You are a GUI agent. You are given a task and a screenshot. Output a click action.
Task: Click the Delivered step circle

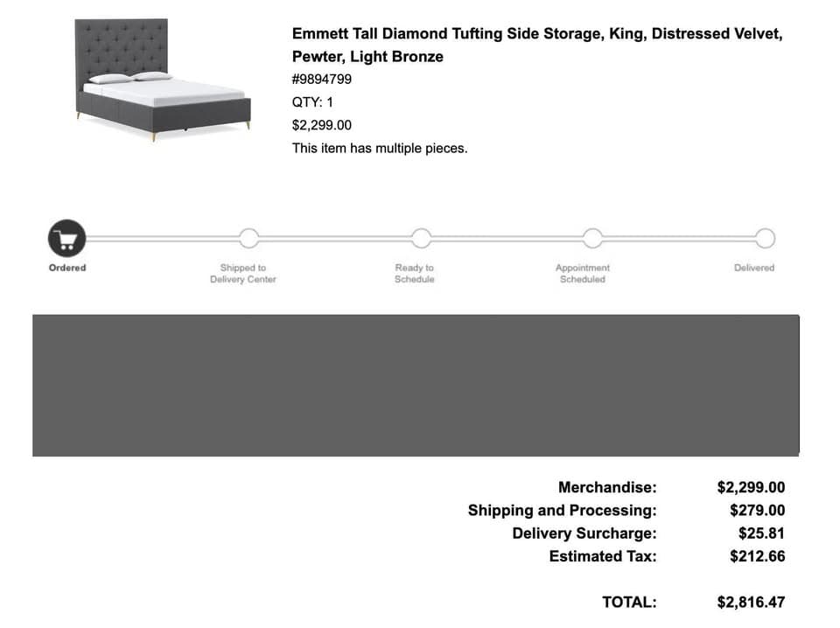[x=765, y=238]
